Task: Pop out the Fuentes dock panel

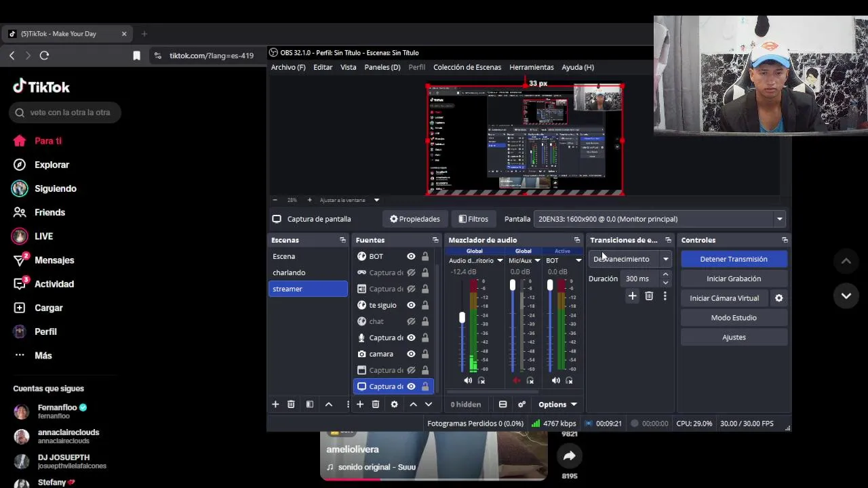Action: [x=435, y=240]
